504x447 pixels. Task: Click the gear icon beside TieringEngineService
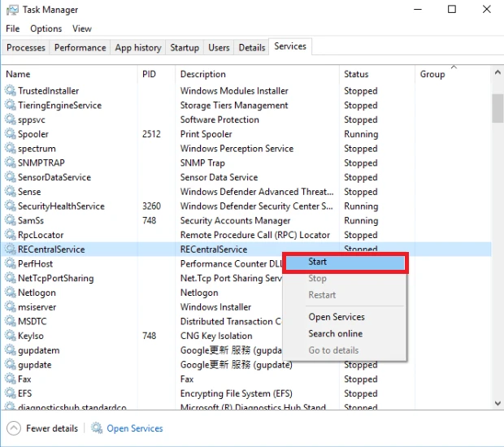(11, 105)
